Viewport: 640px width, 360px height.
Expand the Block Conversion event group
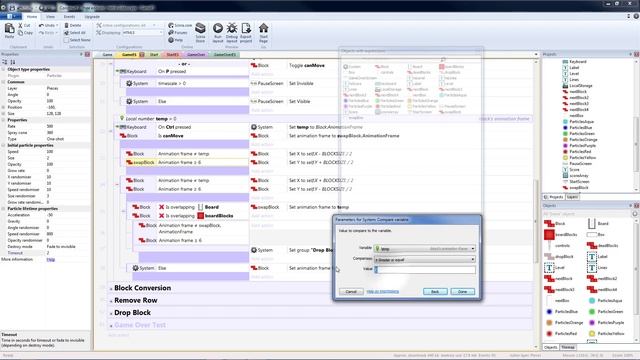(x=111, y=289)
